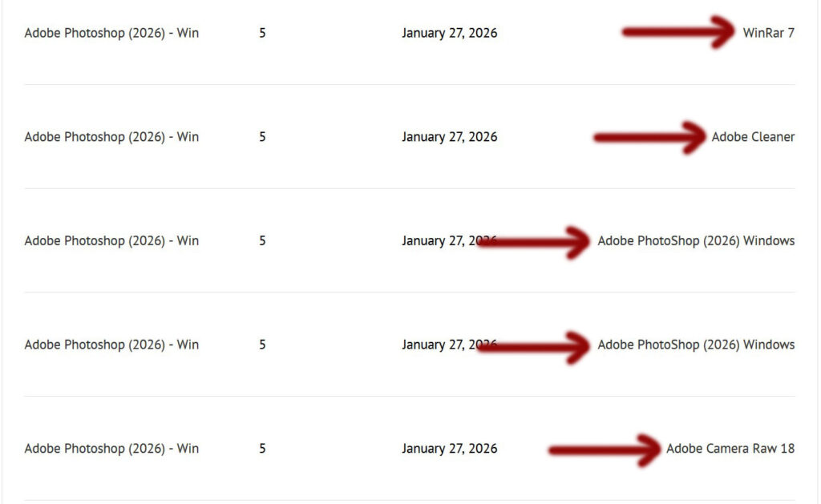Click the red arrow beside upper PhotoShop Windows link
821x504 pixels.
pyautogui.click(x=534, y=241)
